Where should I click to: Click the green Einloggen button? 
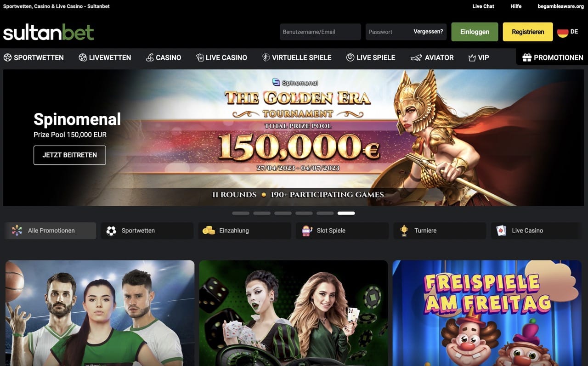475,32
